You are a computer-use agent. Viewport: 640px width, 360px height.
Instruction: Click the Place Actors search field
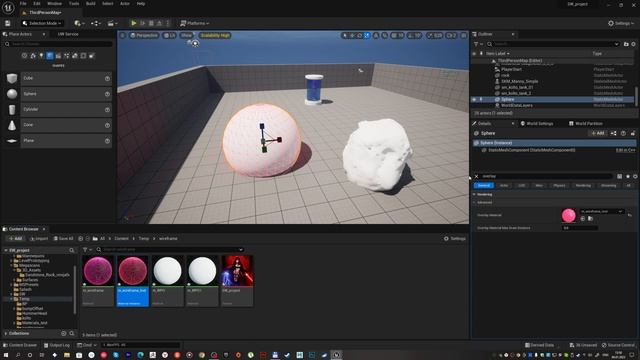click(x=58, y=44)
